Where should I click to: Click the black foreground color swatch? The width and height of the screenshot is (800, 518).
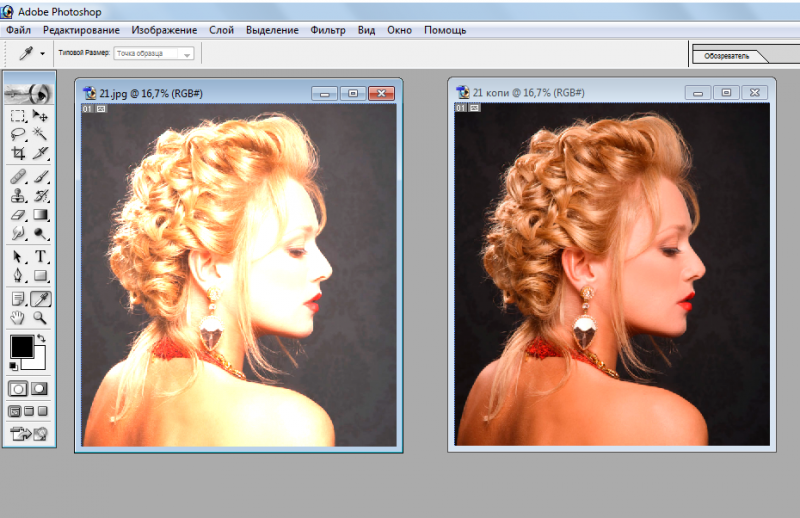(x=21, y=347)
